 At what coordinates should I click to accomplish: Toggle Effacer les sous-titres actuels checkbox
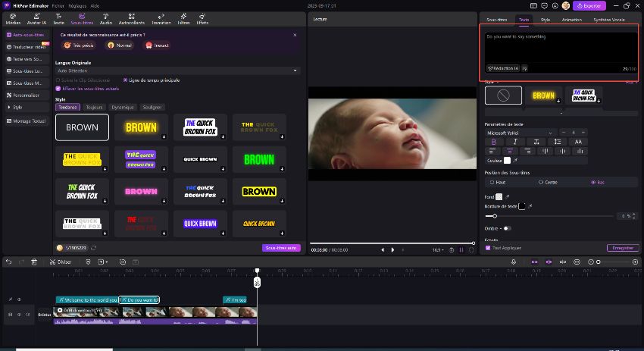click(x=58, y=89)
